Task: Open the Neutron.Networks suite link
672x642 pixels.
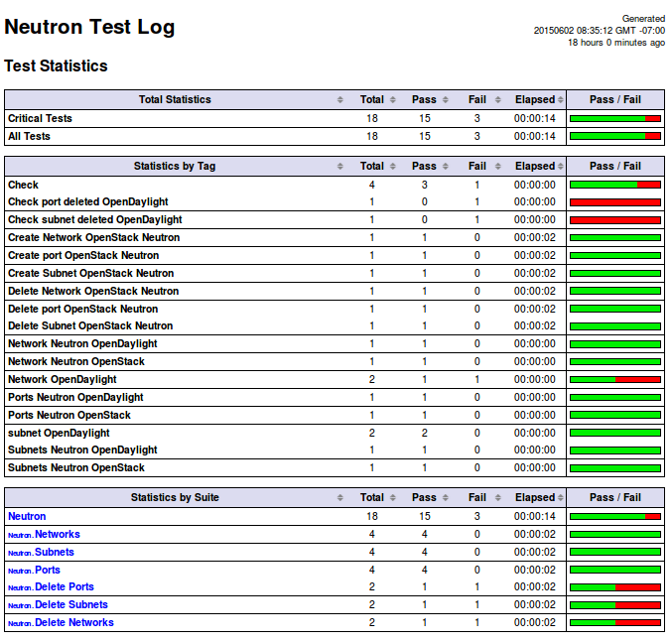Action: click(x=57, y=534)
